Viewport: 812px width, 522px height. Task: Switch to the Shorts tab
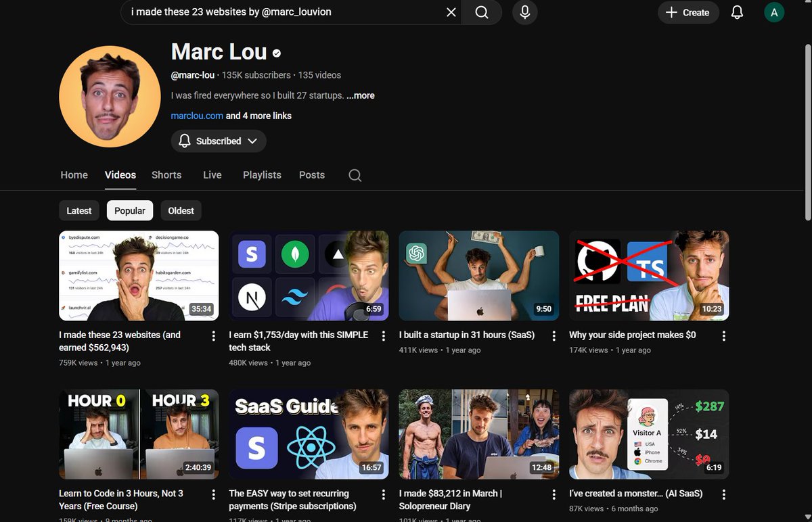tap(166, 175)
